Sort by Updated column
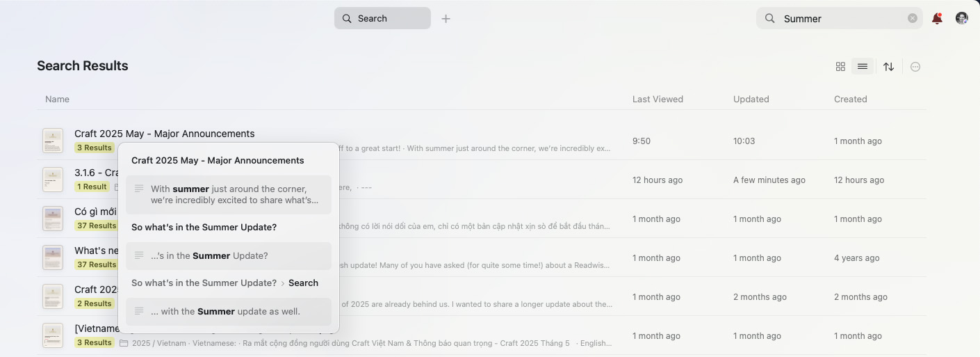Screen dimensions: 980x357 (751, 99)
